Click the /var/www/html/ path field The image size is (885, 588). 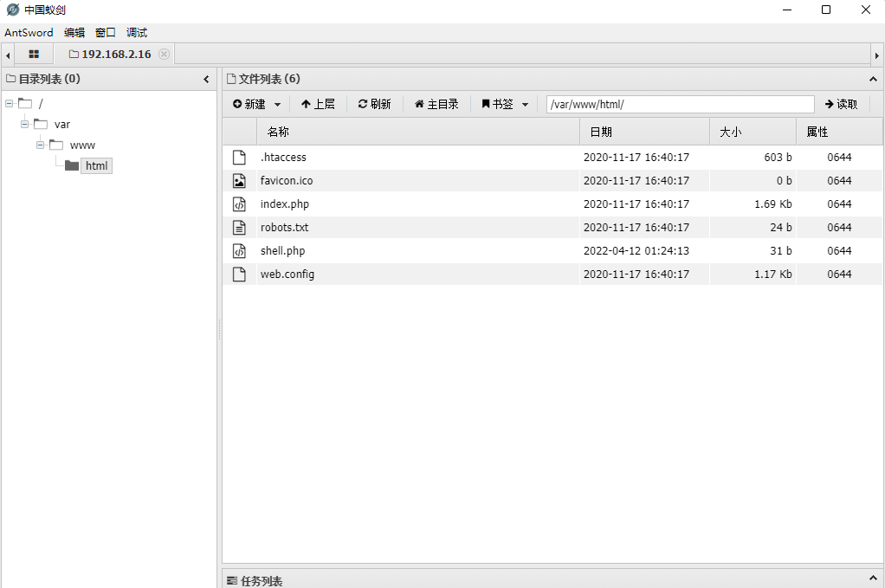coord(680,105)
